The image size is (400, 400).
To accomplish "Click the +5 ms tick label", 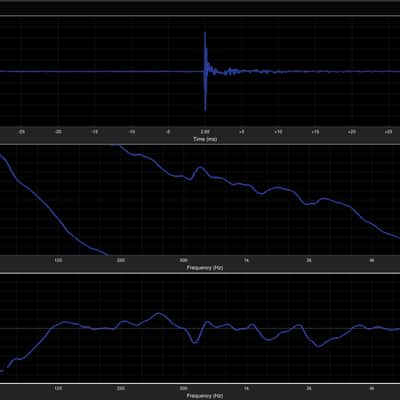I will point(242,132).
